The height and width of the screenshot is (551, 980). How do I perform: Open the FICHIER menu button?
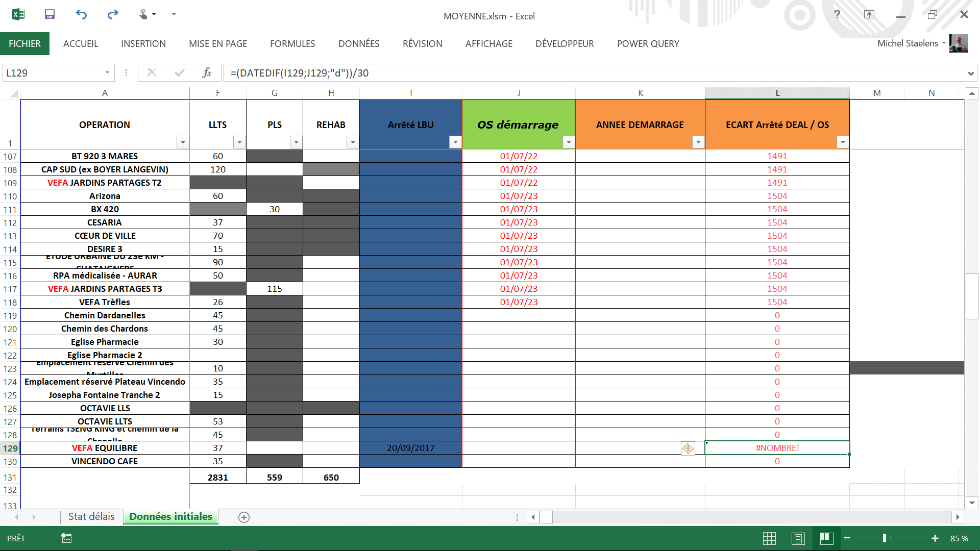(x=24, y=44)
